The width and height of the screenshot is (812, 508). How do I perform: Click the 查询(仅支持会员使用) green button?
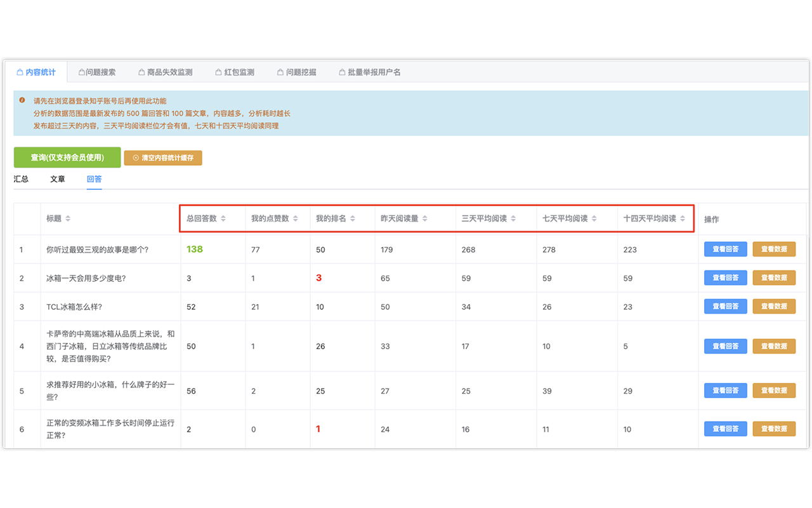(67, 157)
